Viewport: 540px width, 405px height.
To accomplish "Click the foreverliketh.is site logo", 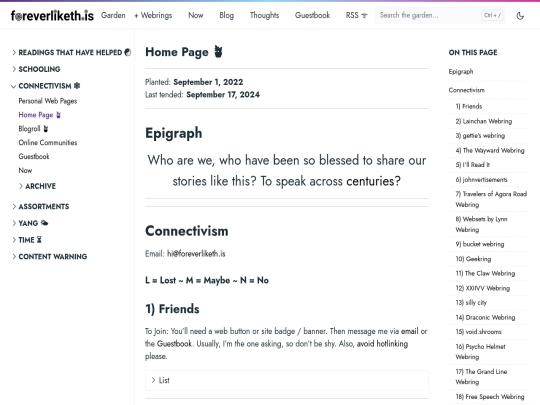I will [52, 15].
